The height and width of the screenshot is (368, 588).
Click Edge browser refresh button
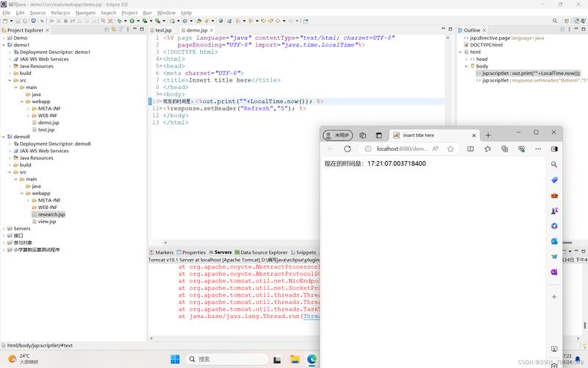click(347, 149)
